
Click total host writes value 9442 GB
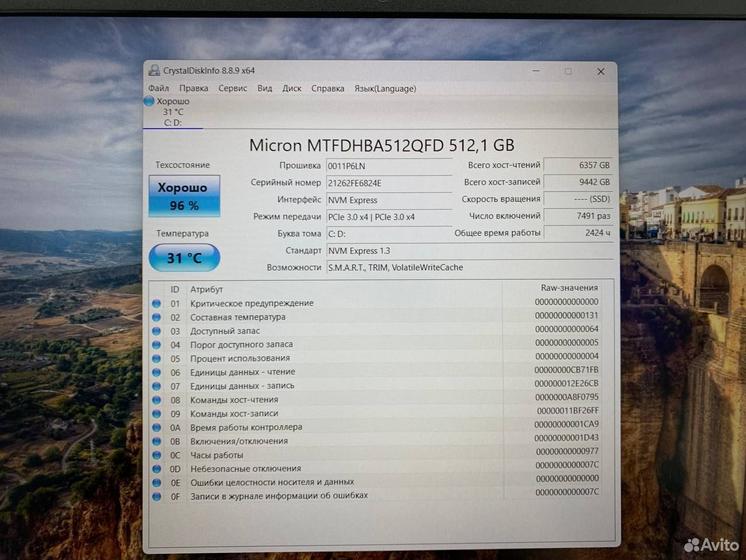[578, 182]
